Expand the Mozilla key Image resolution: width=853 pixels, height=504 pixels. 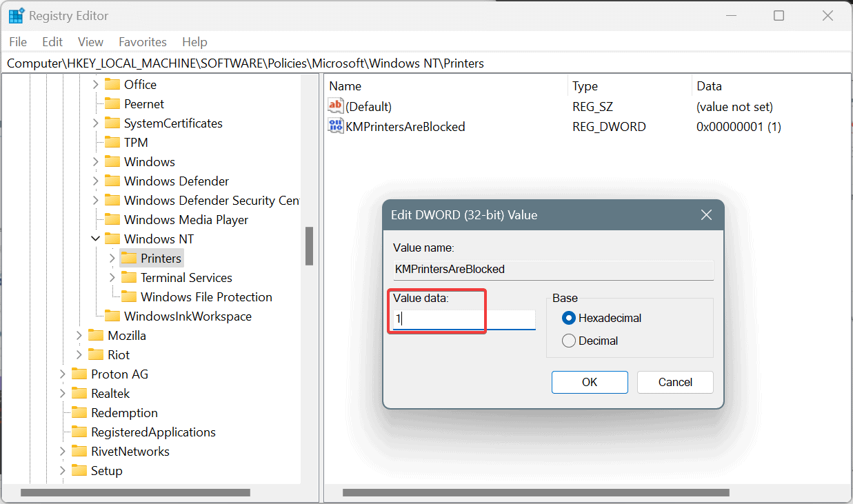tap(79, 335)
